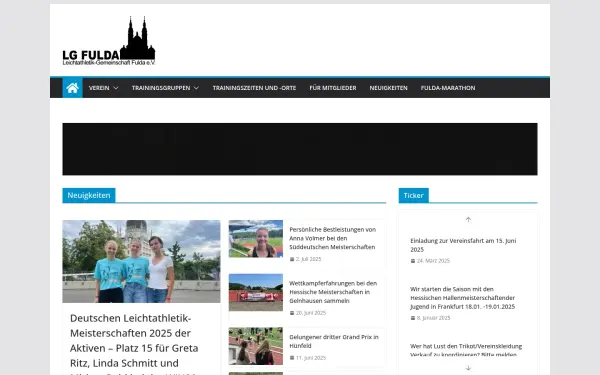Click Gelnhausen stadium article thumbnail
Image resolution: width=600 pixels, height=375 pixels.
(256, 292)
